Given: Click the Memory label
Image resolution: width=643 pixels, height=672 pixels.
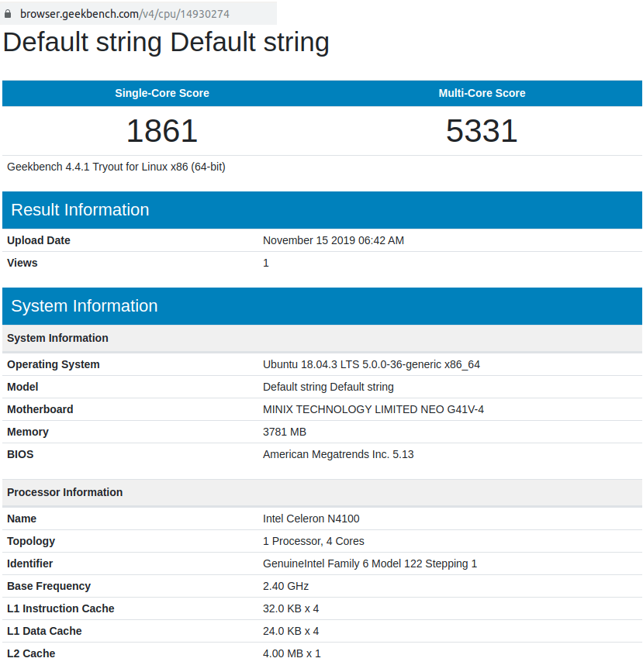Looking at the screenshot, I should 28,432.
